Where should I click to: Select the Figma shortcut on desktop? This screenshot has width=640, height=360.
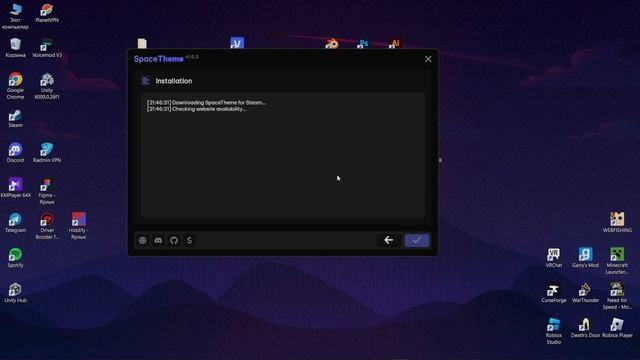(x=47, y=191)
